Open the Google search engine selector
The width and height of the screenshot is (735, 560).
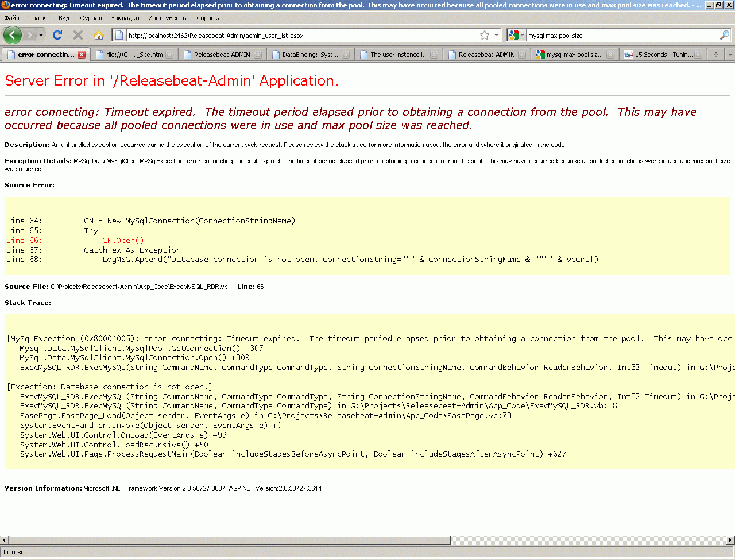click(516, 35)
